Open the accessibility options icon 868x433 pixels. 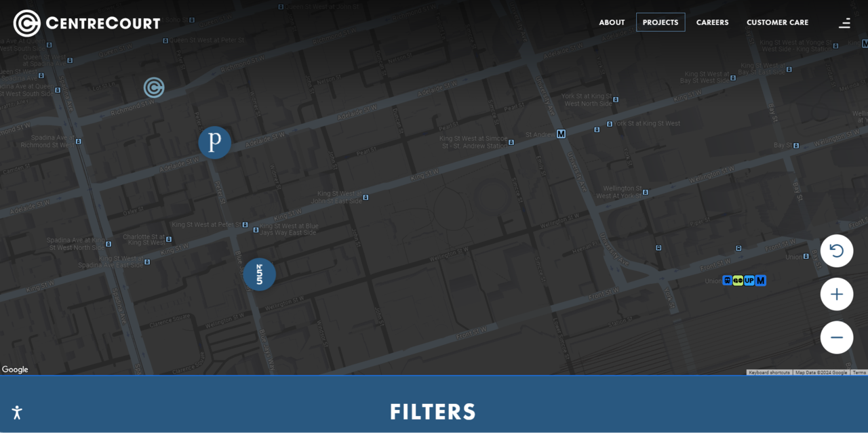17,412
